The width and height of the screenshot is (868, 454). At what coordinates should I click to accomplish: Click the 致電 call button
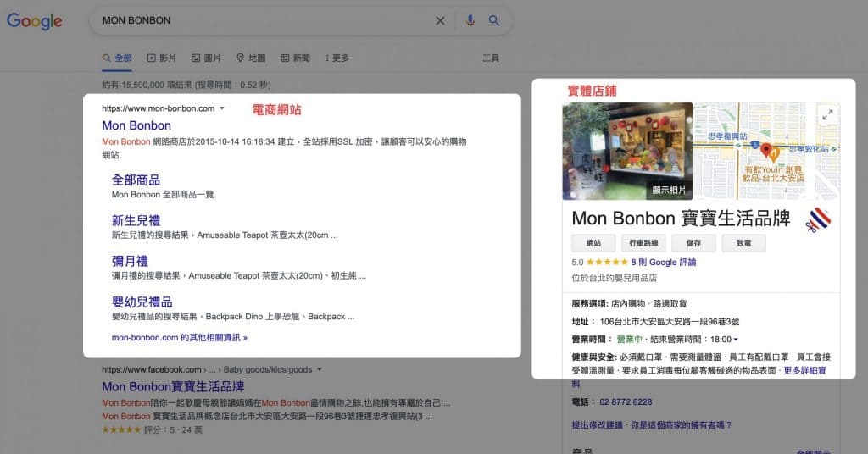[x=744, y=243]
